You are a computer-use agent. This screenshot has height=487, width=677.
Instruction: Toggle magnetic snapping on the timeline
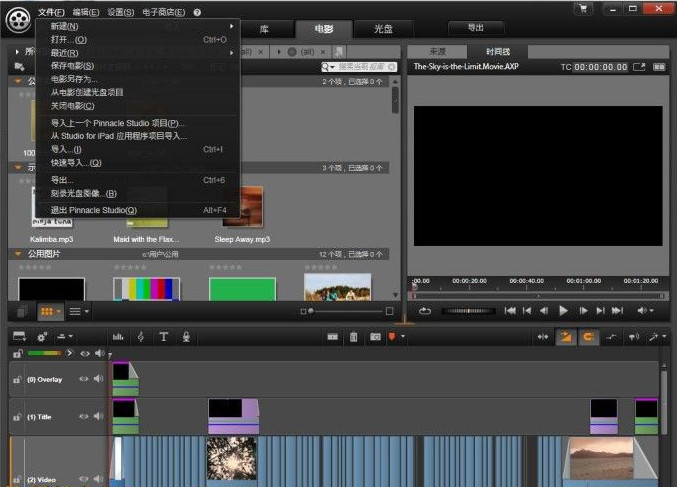click(590, 337)
